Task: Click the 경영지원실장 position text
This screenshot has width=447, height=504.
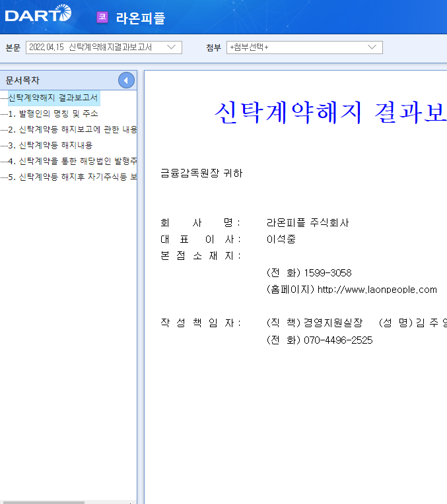Action: click(333, 323)
